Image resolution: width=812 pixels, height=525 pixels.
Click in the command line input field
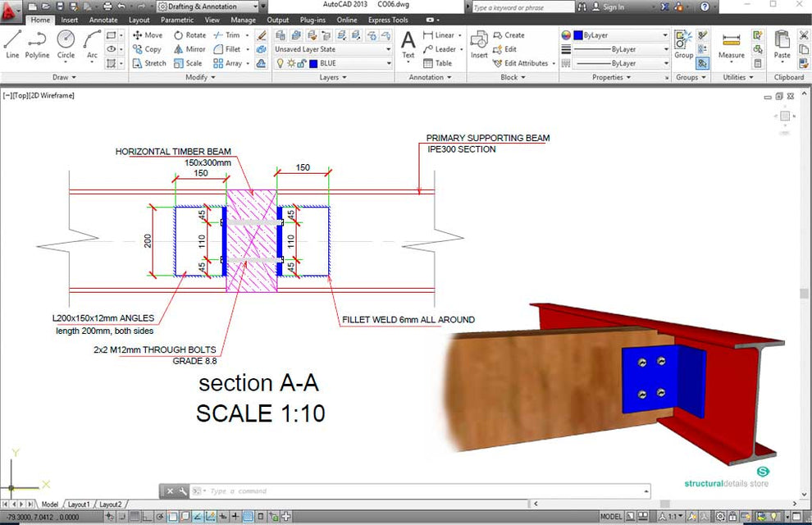(425, 491)
